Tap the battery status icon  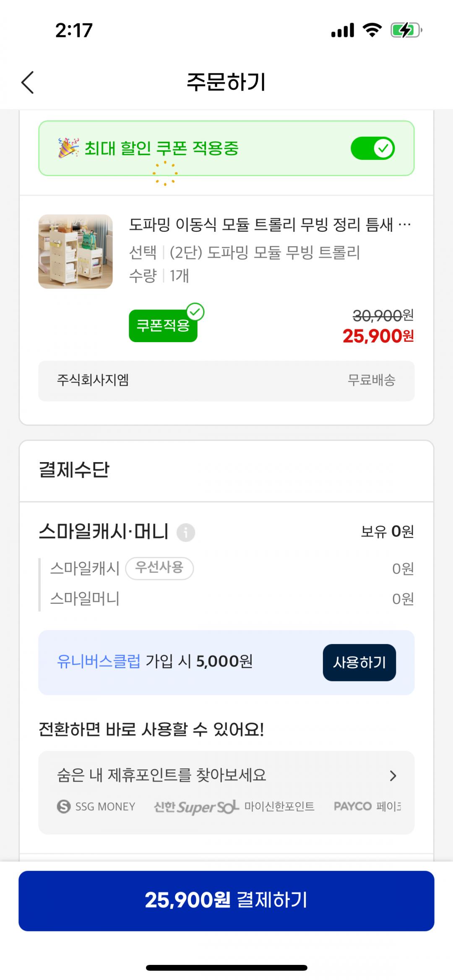(406, 30)
